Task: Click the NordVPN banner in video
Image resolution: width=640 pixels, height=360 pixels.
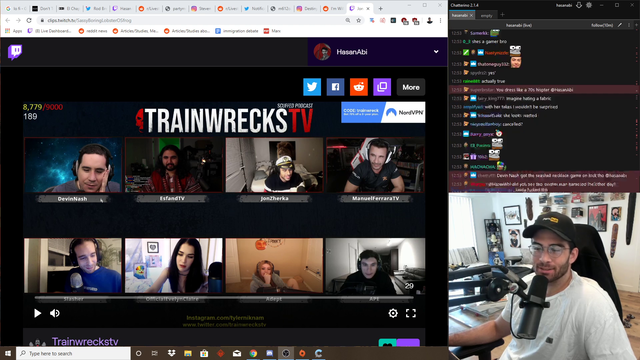Action: [x=383, y=112]
